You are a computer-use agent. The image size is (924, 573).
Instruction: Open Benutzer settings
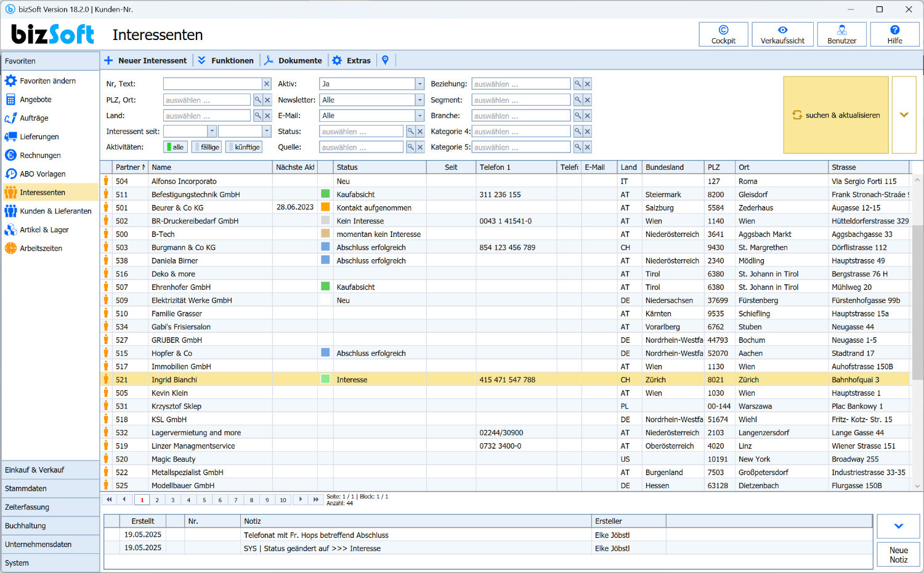tap(841, 34)
